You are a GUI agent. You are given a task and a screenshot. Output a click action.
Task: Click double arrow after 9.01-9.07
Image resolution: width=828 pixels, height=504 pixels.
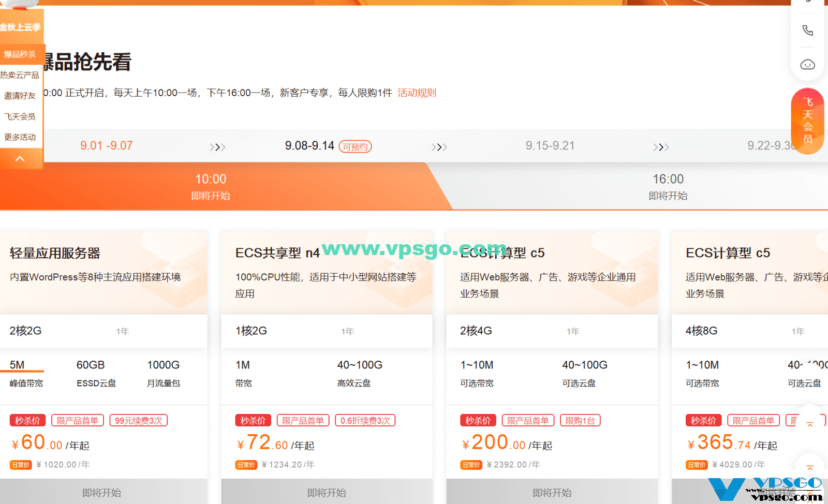click(217, 147)
